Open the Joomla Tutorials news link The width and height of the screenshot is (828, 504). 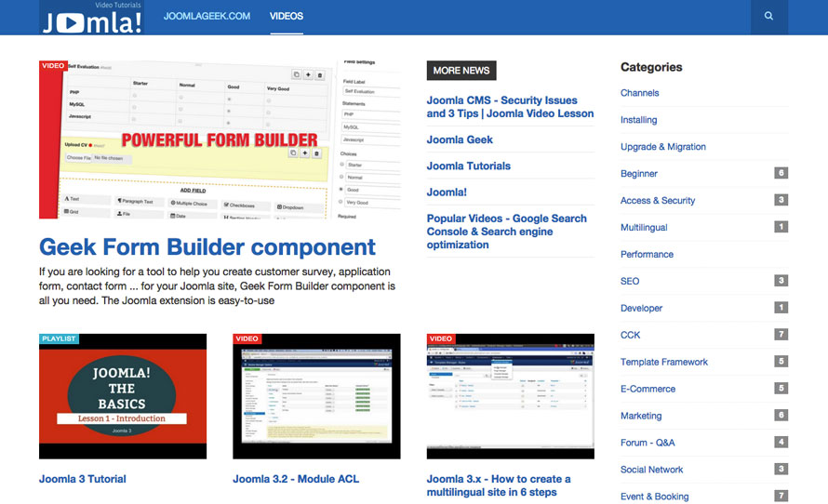[468, 166]
